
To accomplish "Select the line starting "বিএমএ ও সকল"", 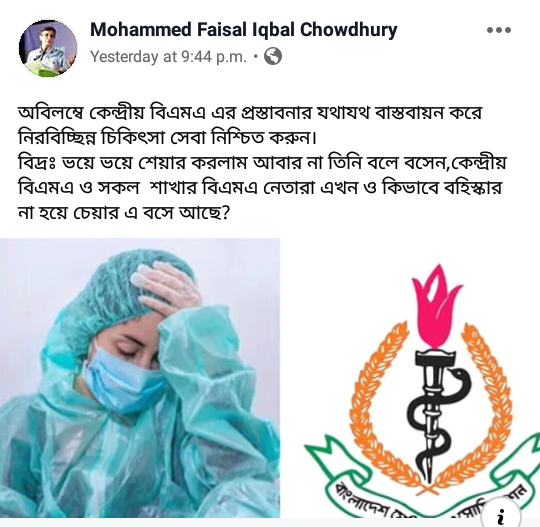I will [260, 188].
